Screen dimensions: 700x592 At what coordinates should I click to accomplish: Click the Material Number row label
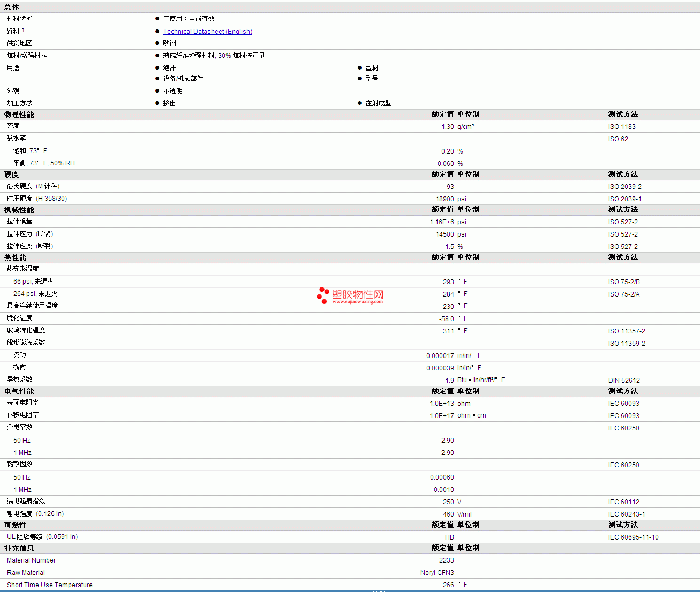pos(31,560)
